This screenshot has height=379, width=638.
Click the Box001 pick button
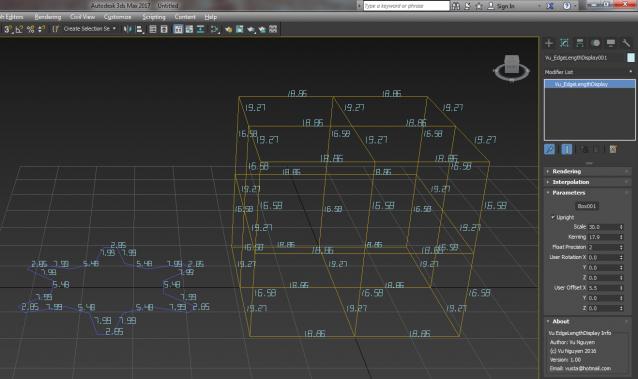click(587, 206)
